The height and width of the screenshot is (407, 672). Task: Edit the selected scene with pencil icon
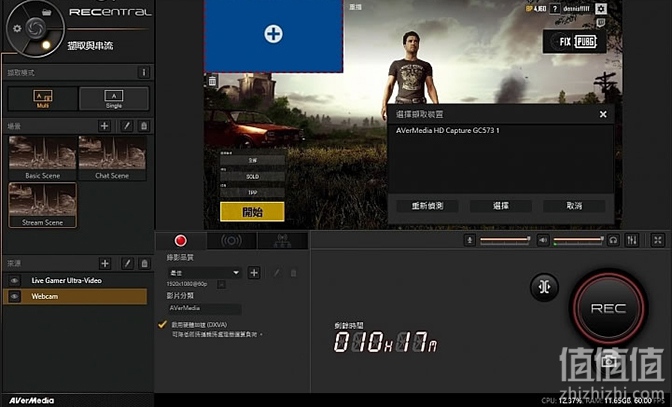pos(126,126)
